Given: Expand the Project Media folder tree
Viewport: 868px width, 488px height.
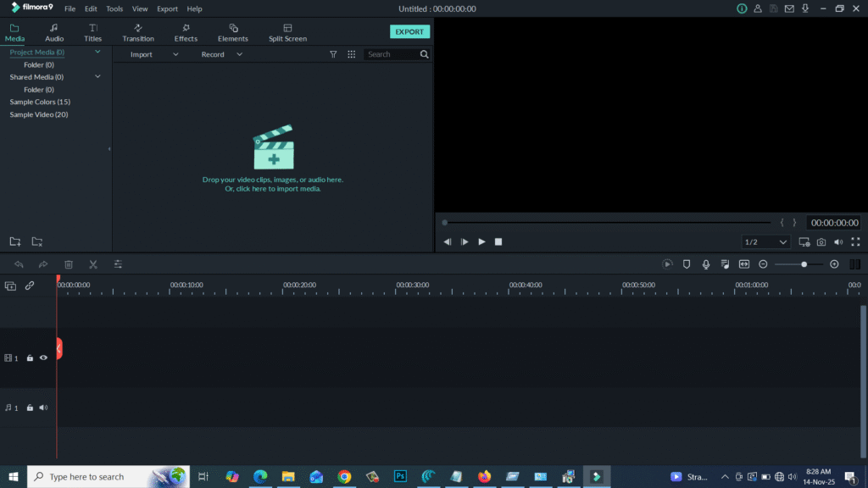Looking at the screenshot, I should 98,52.
